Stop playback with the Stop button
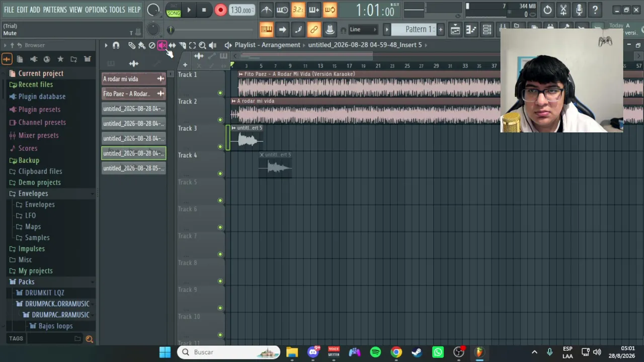The width and height of the screenshot is (644, 362). pos(204,10)
